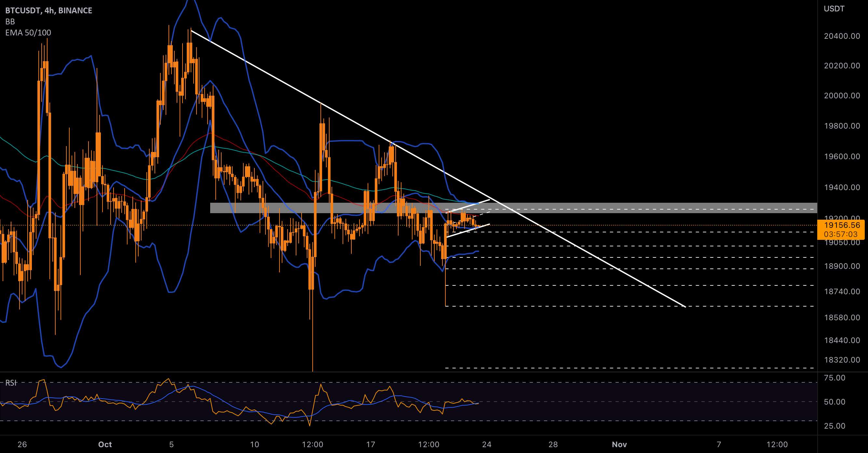Click the 28 date label on time axis
This screenshot has width=868, height=453.
point(553,445)
